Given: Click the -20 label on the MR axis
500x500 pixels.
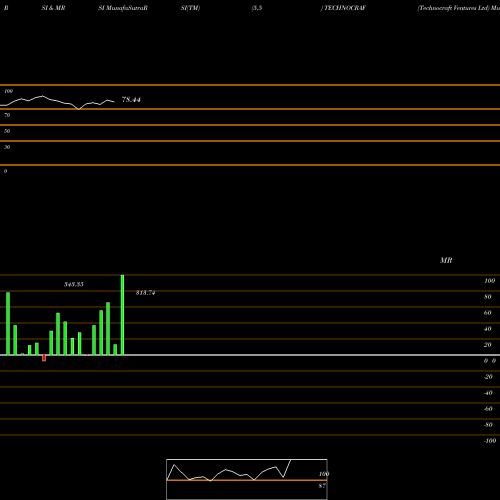Looking at the screenshot, I should [488, 377].
